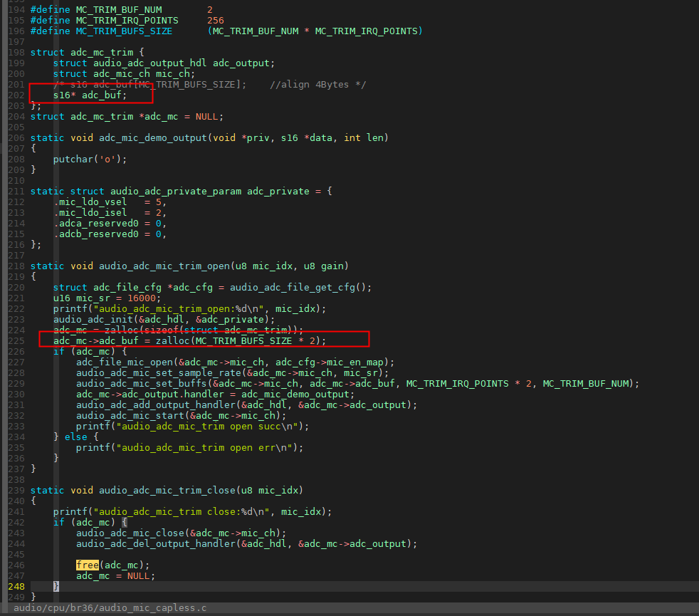Click audio_adc_mic_trim_open in its function definition

pyautogui.click(x=164, y=266)
